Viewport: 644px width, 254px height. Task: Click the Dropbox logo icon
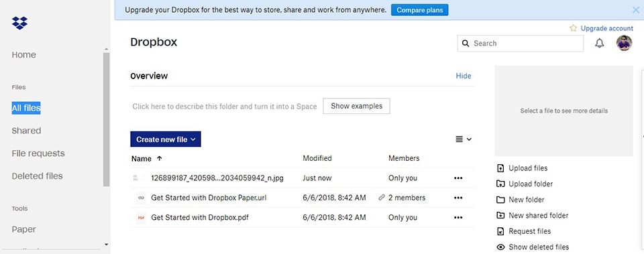(19, 23)
